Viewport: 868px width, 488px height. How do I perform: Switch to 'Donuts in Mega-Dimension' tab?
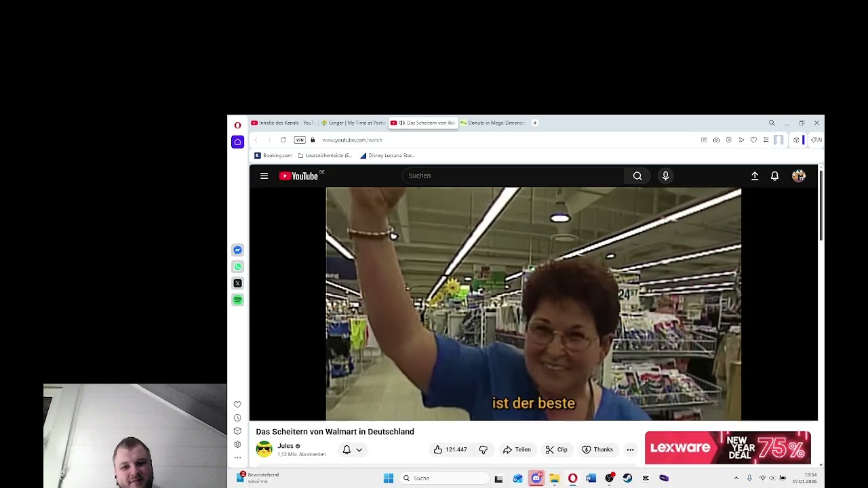pyautogui.click(x=492, y=123)
